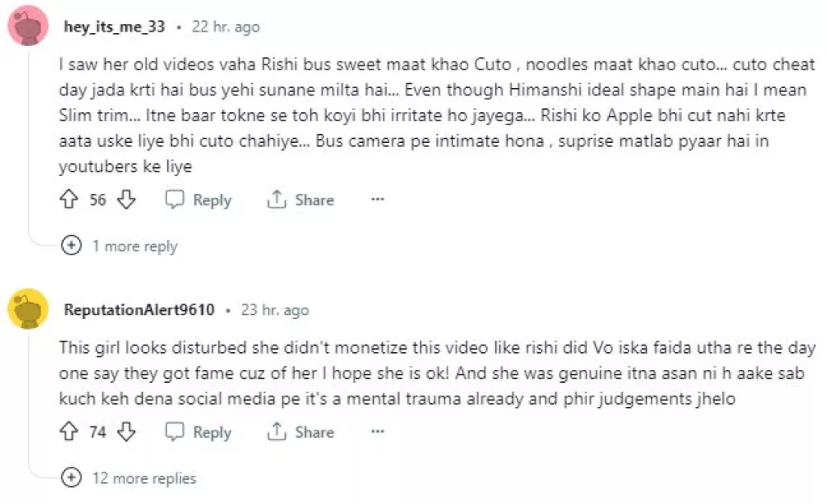Open hey_its_me_33's profile link
827x504 pixels.
point(113,26)
